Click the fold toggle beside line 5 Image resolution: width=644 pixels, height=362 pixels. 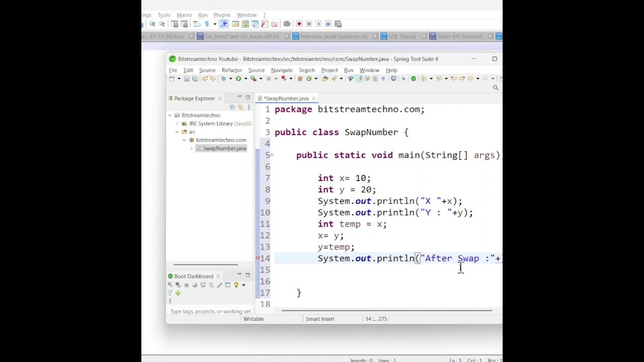pyautogui.click(x=272, y=155)
